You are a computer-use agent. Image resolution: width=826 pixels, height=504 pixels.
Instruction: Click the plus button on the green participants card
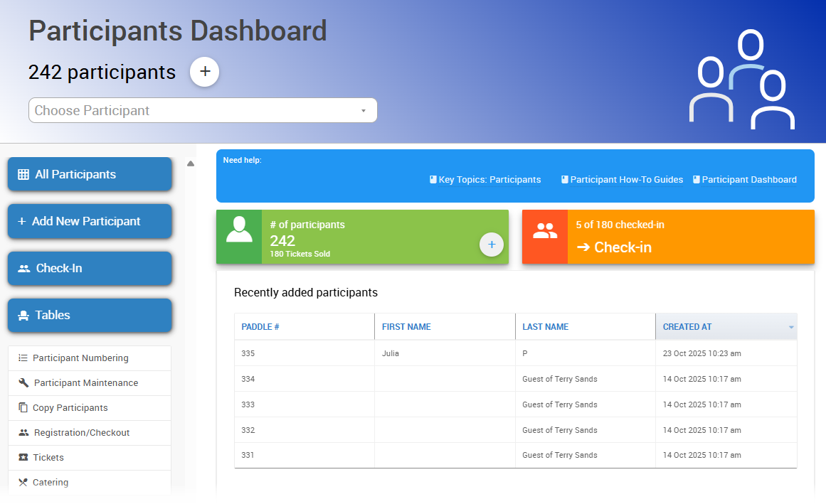[x=492, y=245]
